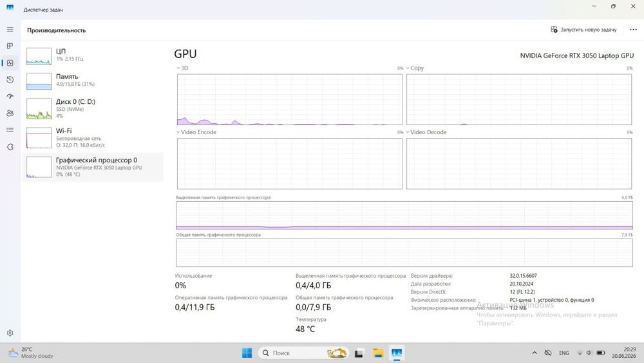Open the taskbar clock showing 20:29
644x363 pixels.
pos(624,353)
